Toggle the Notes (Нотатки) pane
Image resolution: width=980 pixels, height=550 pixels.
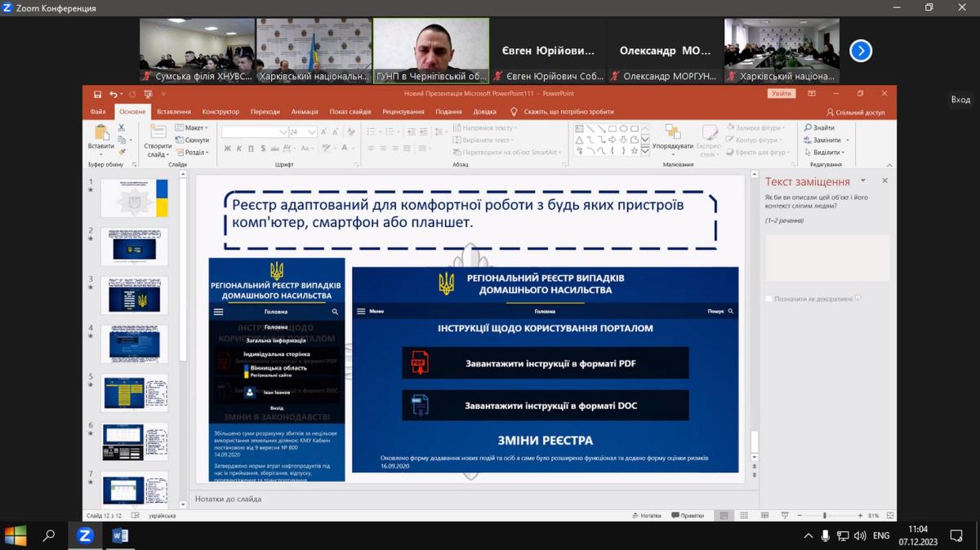click(x=646, y=516)
